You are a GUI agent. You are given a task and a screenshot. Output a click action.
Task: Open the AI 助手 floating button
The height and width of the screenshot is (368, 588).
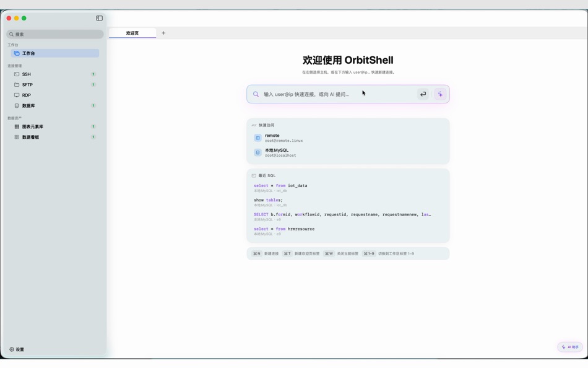click(570, 348)
